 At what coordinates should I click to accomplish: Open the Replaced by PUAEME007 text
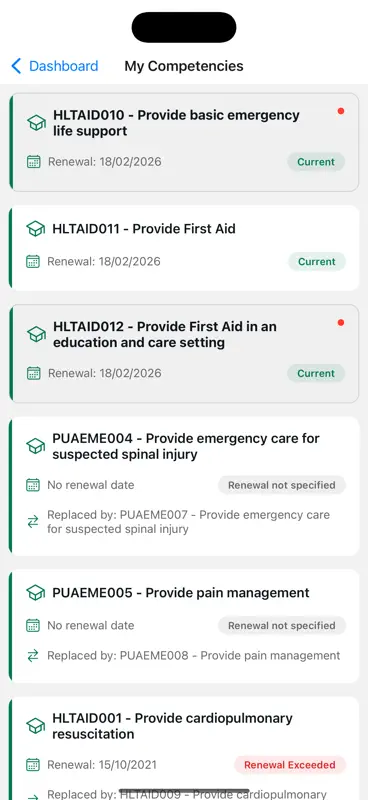coord(188,521)
